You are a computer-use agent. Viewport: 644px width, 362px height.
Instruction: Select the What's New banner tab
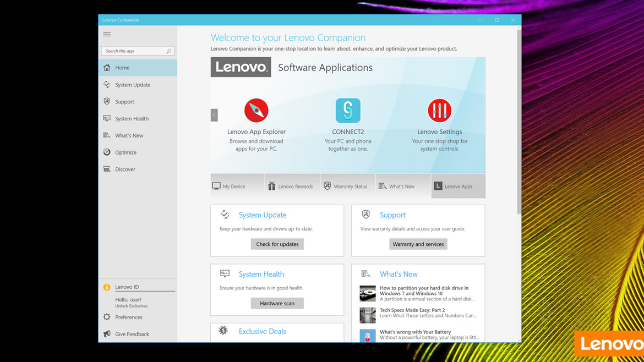(x=403, y=186)
